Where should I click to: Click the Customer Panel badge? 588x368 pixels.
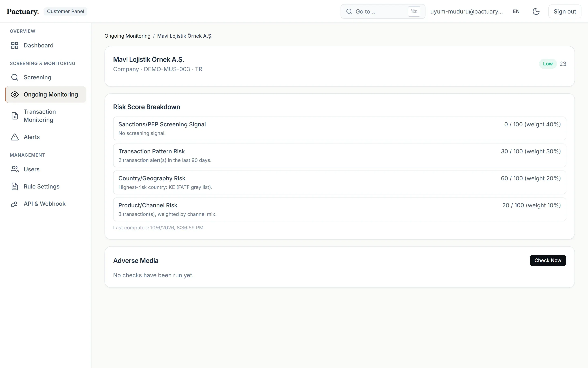click(x=66, y=11)
